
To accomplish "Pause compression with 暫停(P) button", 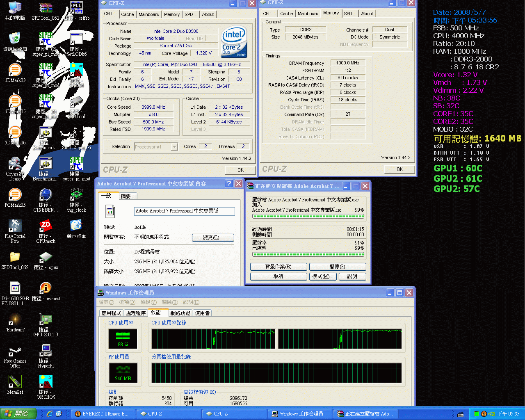I will click(338, 267).
